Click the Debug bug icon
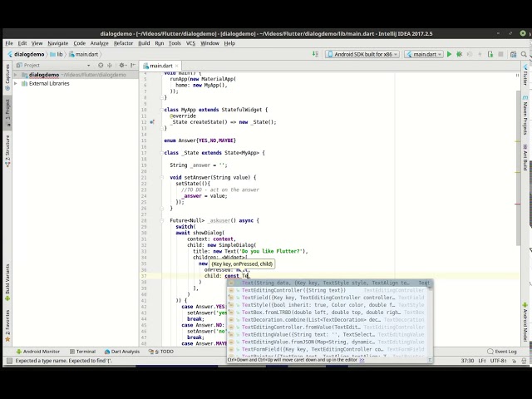This screenshot has width=532, height=399. click(461, 54)
